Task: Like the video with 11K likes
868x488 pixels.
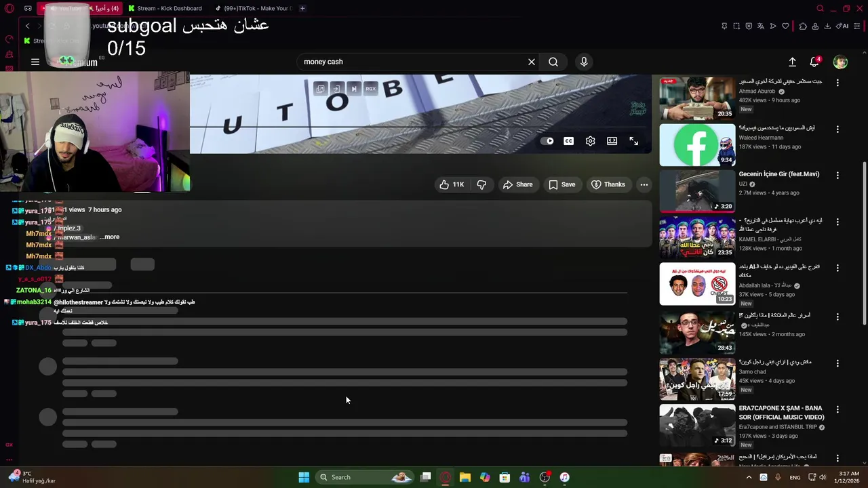Action: pyautogui.click(x=452, y=184)
